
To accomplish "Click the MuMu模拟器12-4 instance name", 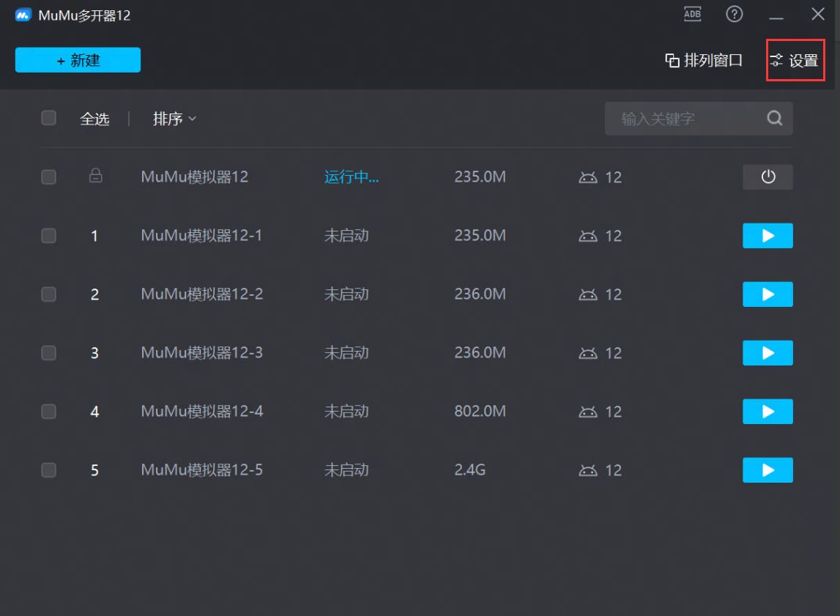I will pos(202,412).
